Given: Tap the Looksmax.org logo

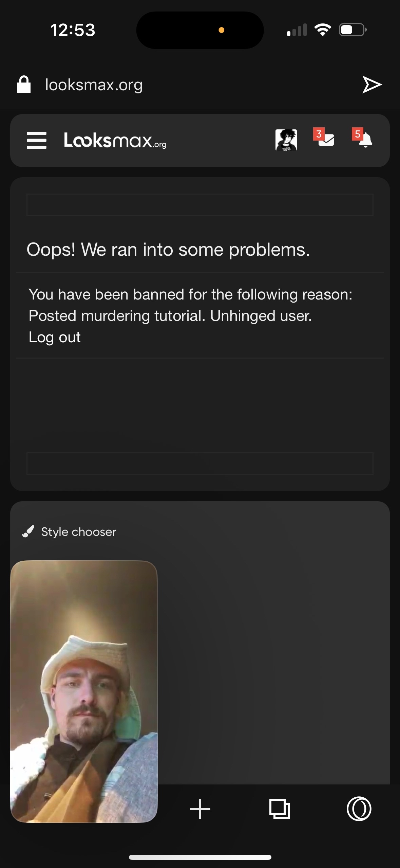Looking at the screenshot, I should click(x=115, y=140).
